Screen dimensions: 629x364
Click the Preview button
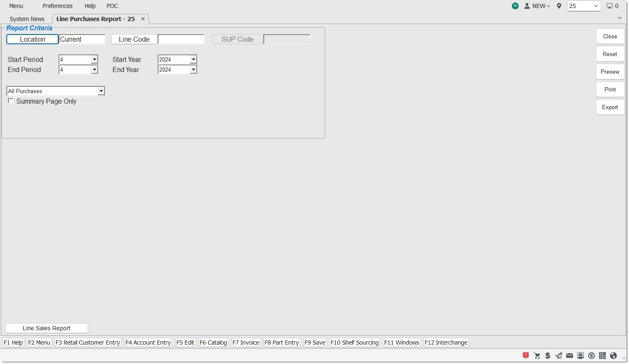tap(610, 72)
